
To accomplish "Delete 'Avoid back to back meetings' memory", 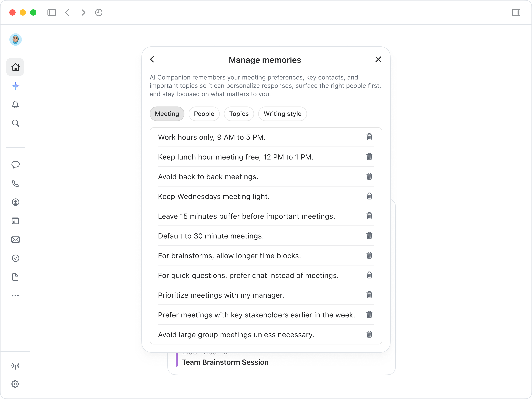I will tap(369, 176).
